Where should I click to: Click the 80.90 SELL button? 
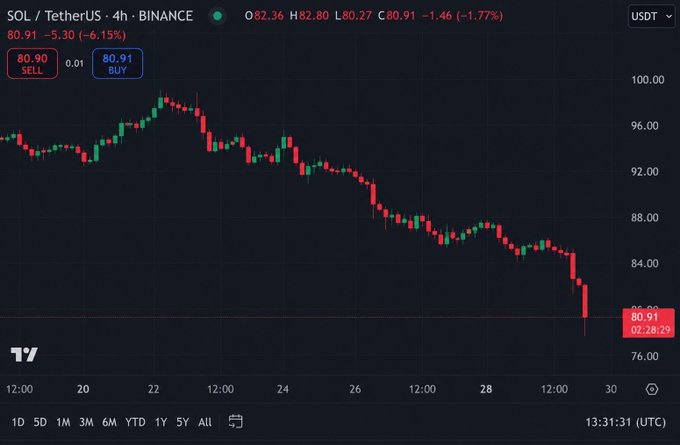coord(32,63)
